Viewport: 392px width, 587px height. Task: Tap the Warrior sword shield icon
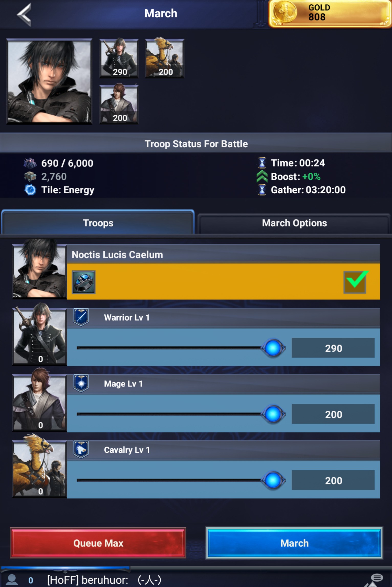[x=81, y=317]
